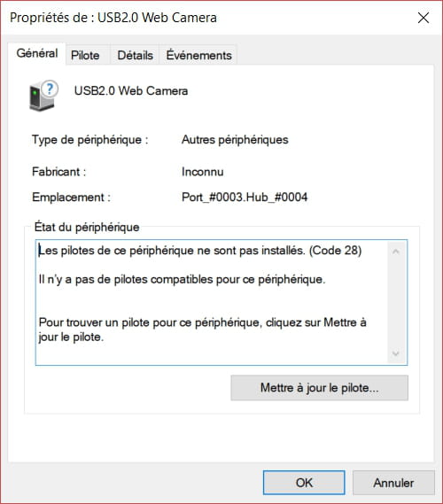Switch to the Pilote tab
443x504 pixels.
coord(85,55)
